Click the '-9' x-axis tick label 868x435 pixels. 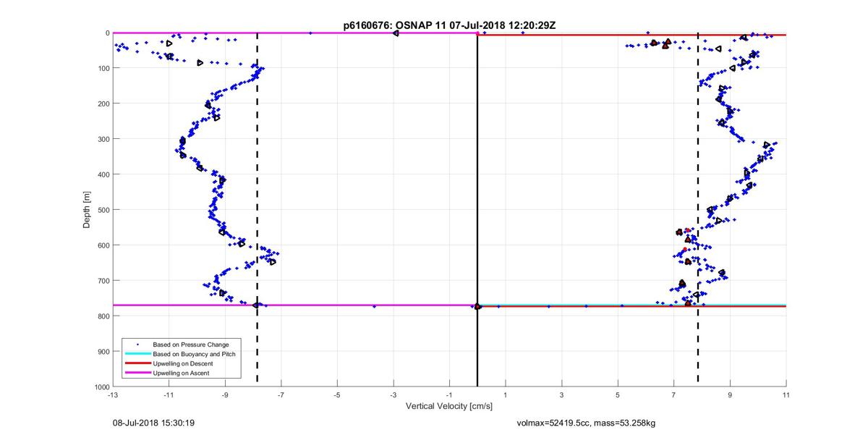pyautogui.click(x=225, y=395)
